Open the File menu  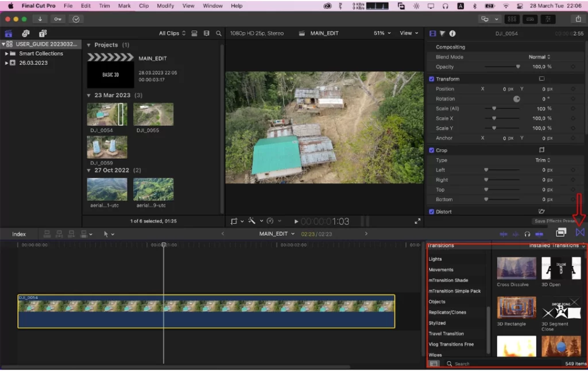point(68,6)
